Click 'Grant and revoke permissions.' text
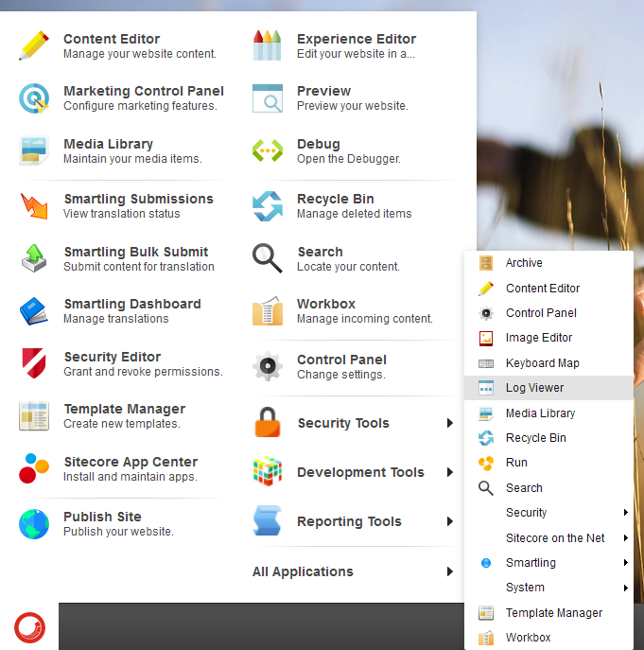 pos(143,372)
